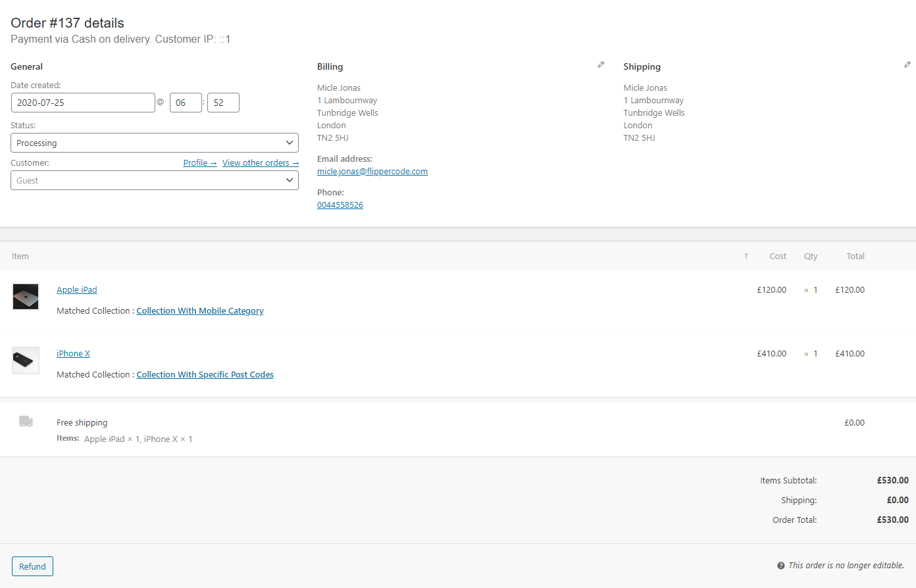Click the sort arrow in item header
Image resolution: width=916 pixels, height=588 pixels.
coord(746,257)
